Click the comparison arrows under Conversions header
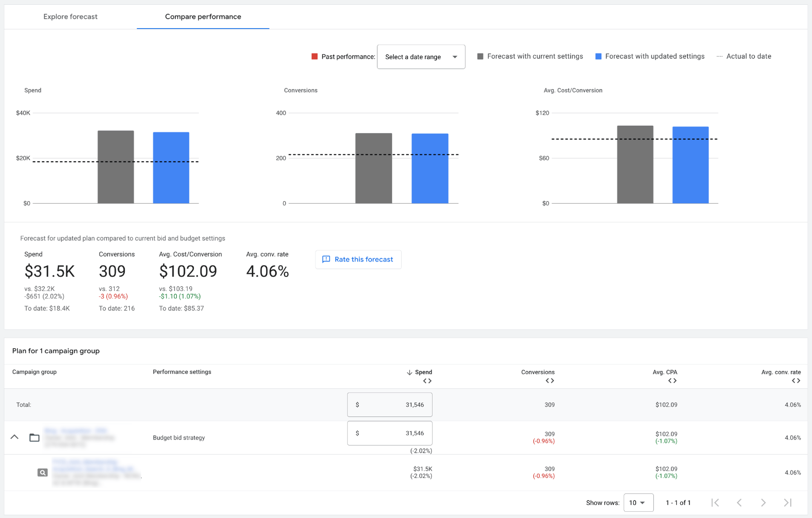Screen dimensions: 812x518 tap(550, 381)
